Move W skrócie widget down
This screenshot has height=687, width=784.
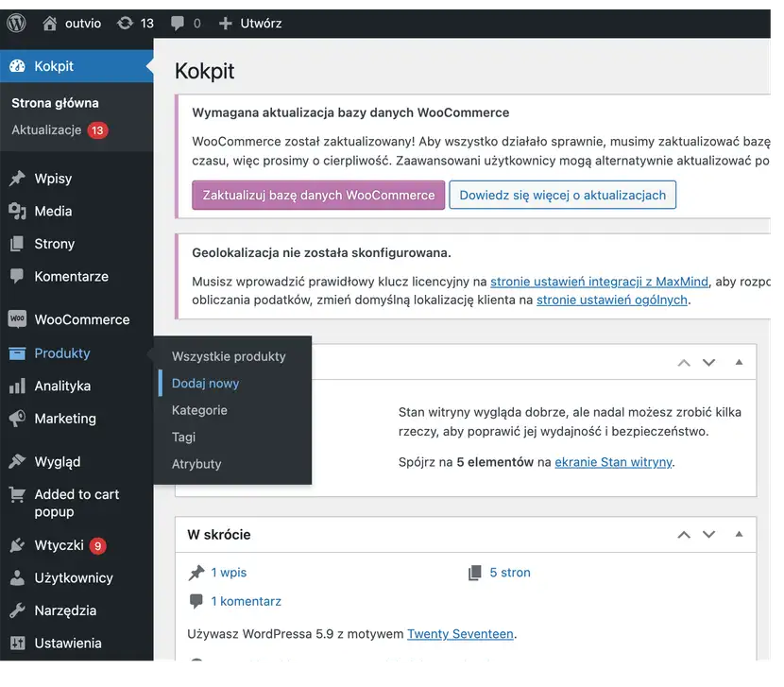click(x=709, y=535)
